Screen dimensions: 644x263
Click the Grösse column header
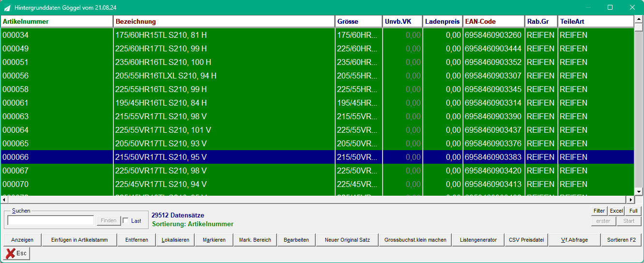click(x=359, y=21)
